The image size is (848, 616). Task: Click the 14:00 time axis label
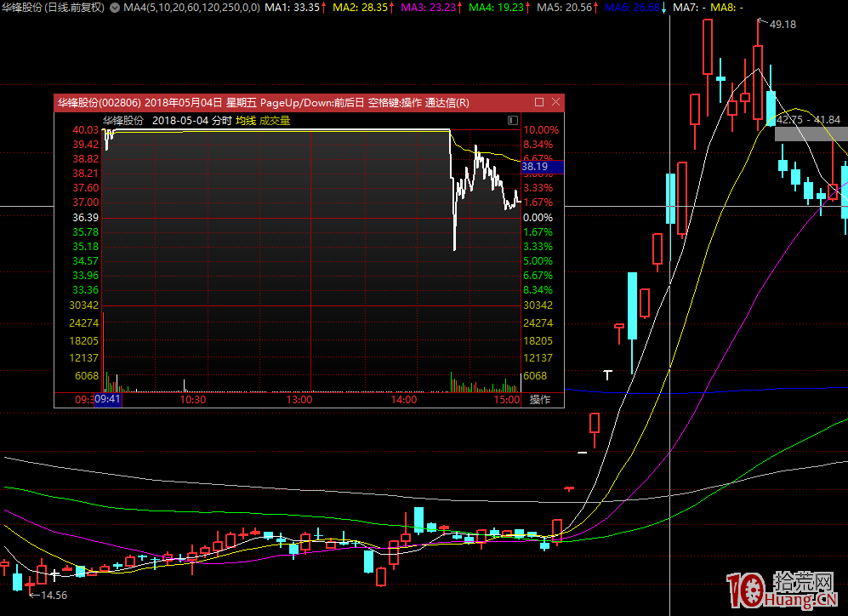(404, 400)
